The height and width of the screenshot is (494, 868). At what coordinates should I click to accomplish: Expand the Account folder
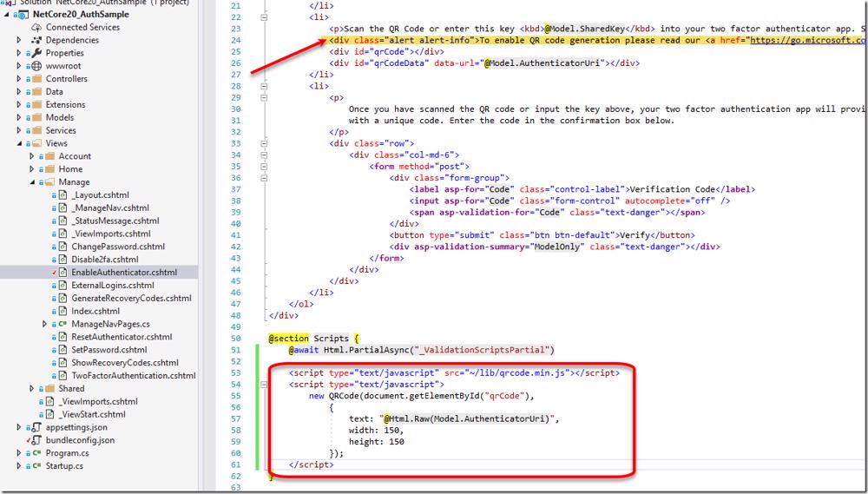32,156
